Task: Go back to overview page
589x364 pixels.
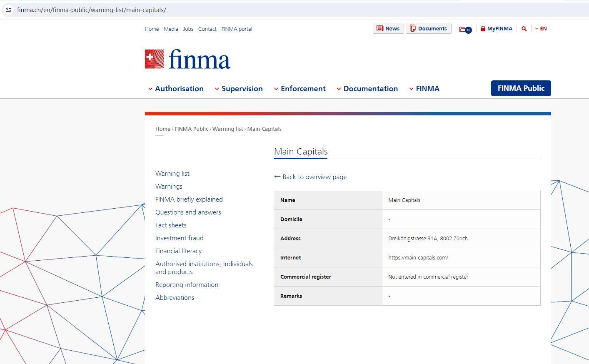Action: [x=310, y=177]
